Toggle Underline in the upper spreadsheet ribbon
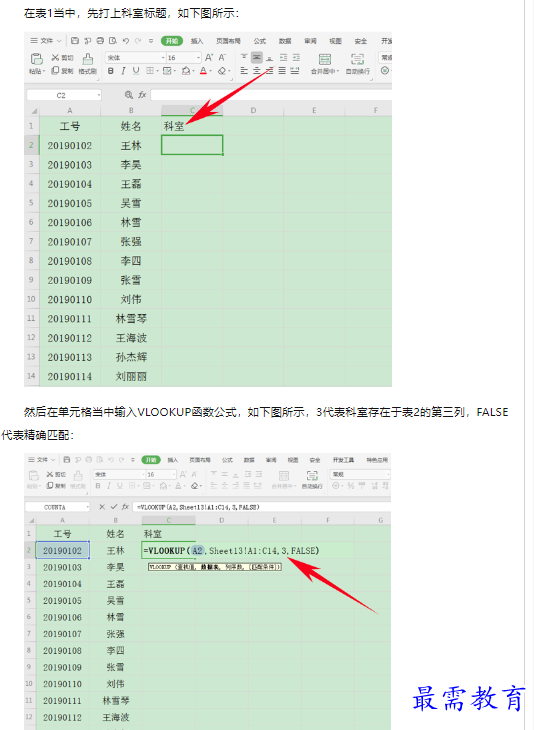534x730 pixels. (x=135, y=71)
